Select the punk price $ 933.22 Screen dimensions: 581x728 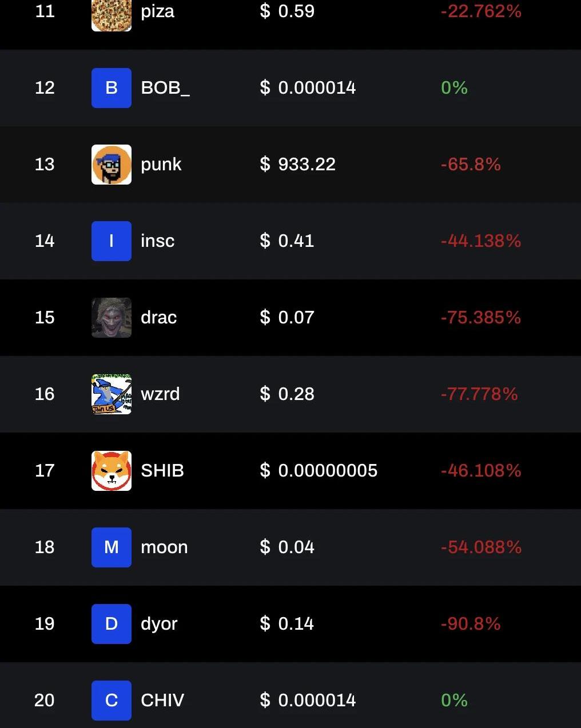(298, 164)
